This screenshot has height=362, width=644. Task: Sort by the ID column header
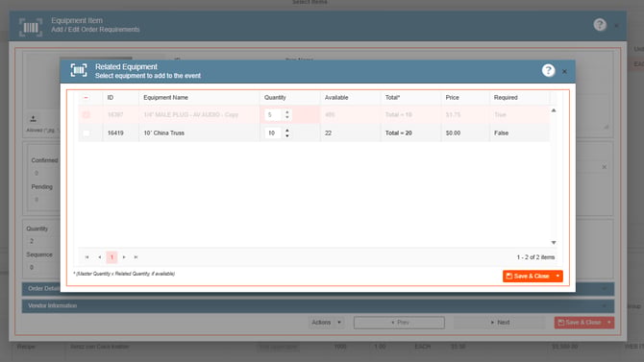point(111,98)
